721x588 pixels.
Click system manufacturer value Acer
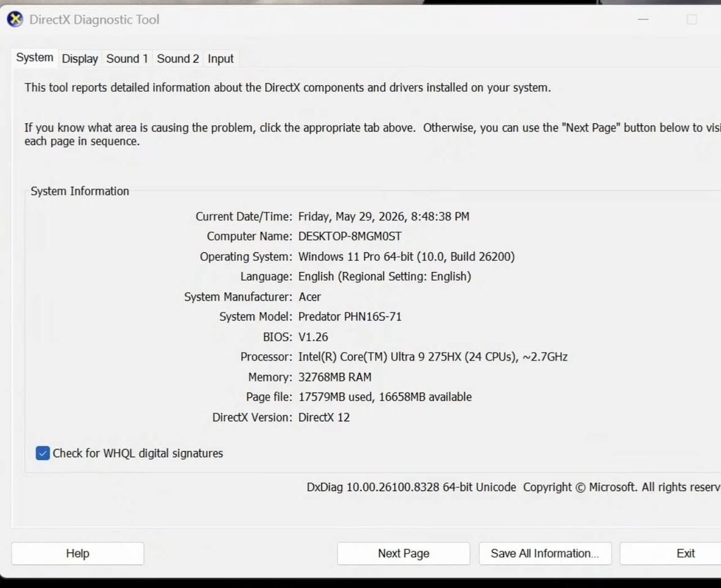tap(310, 297)
